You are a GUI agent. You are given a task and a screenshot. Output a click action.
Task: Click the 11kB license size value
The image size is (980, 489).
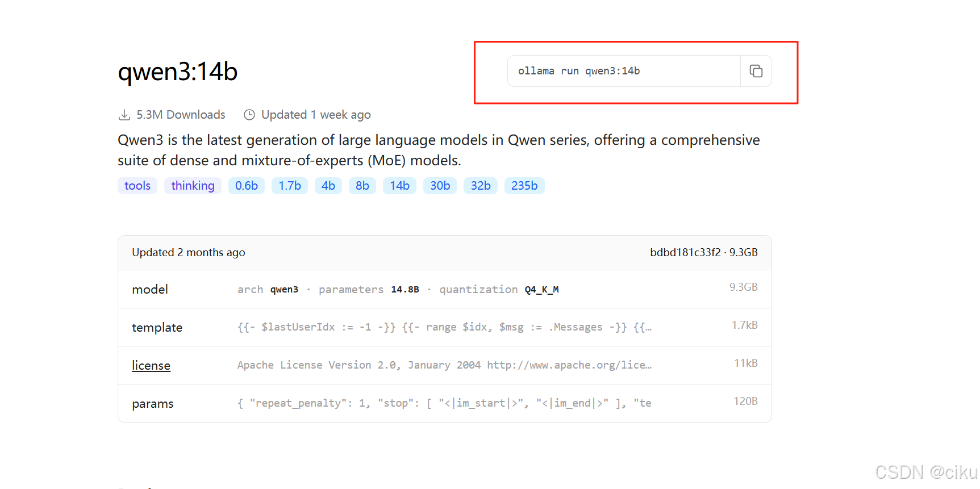745,363
